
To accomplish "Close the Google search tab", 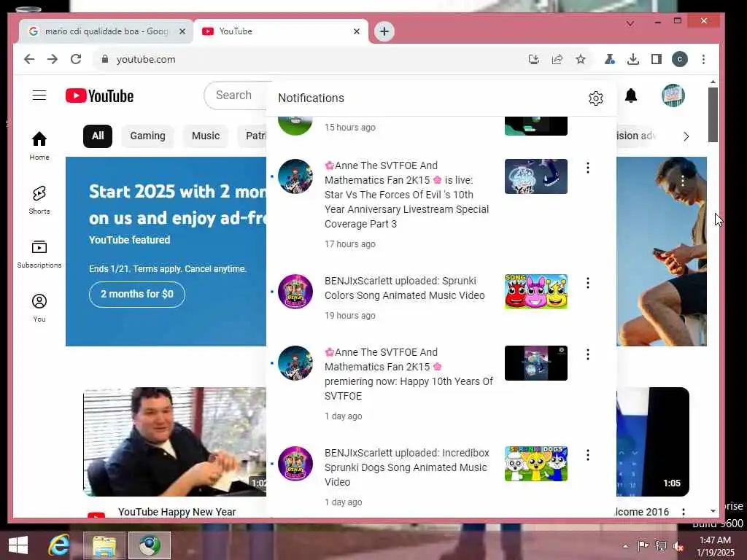I will pyautogui.click(x=182, y=31).
